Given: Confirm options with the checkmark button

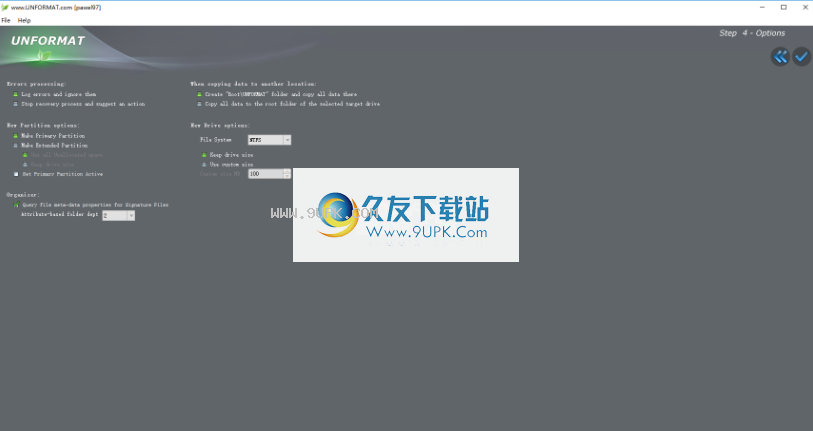Looking at the screenshot, I should [802, 56].
